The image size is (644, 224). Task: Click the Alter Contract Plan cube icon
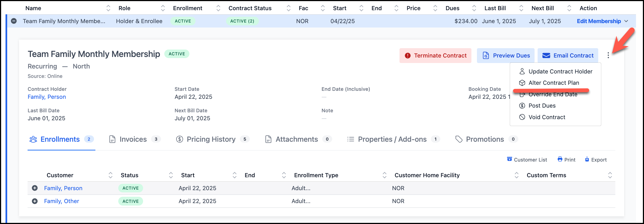click(522, 83)
